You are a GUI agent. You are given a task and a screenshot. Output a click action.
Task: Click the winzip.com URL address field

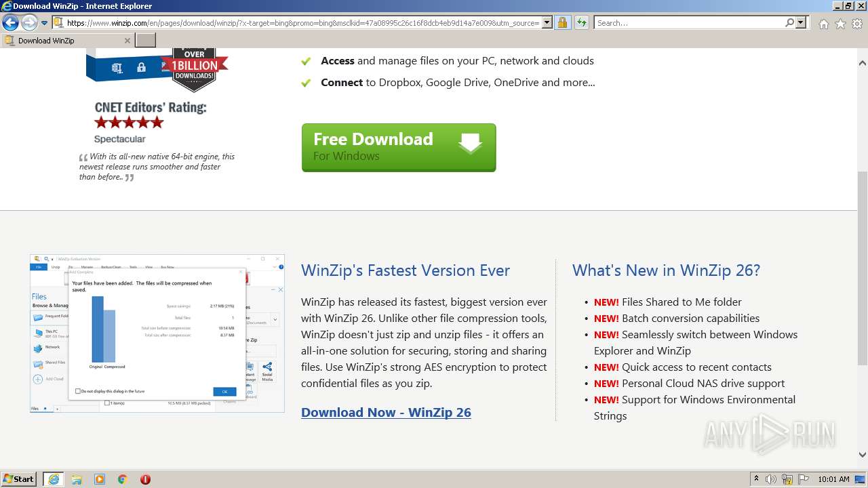click(x=303, y=23)
